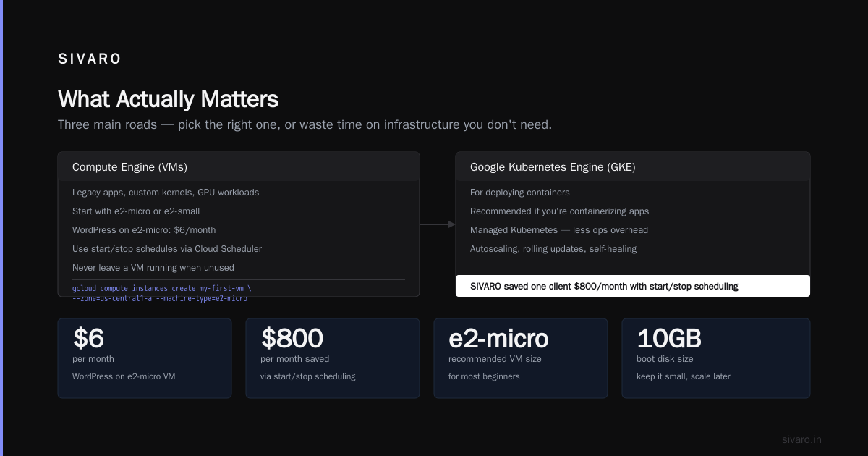868x456 pixels.
Task: Click the gcloud compute instances create command
Action: click(162, 288)
